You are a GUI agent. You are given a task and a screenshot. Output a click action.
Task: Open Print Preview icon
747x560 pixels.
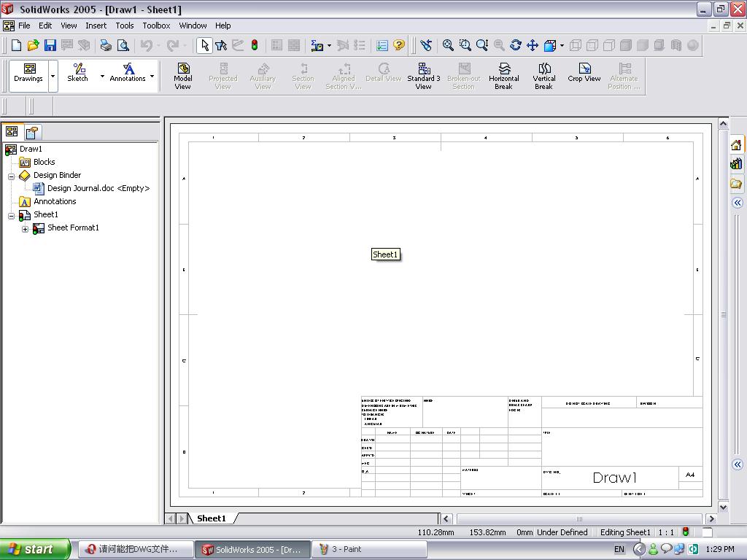coord(123,45)
